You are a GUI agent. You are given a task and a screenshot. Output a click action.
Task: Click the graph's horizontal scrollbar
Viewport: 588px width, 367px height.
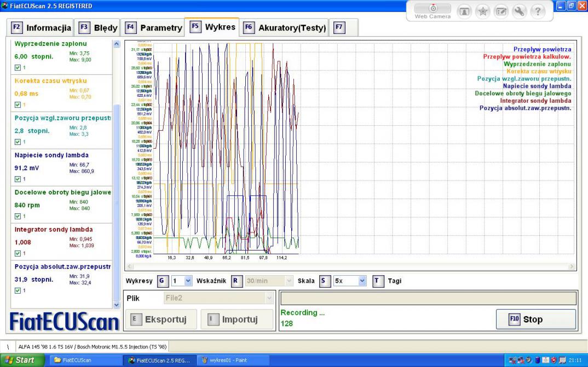[x=350, y=266]
